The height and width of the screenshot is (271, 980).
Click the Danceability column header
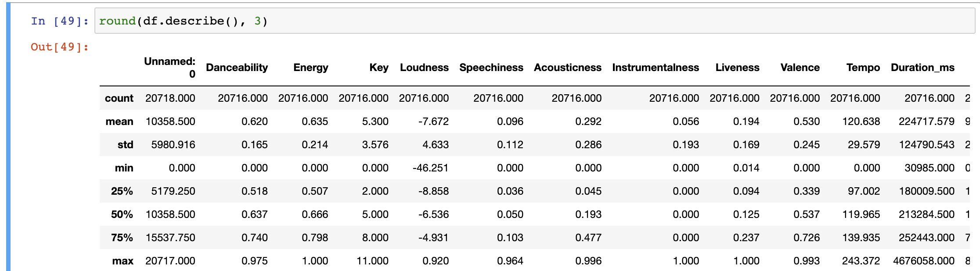coord(237,68)
